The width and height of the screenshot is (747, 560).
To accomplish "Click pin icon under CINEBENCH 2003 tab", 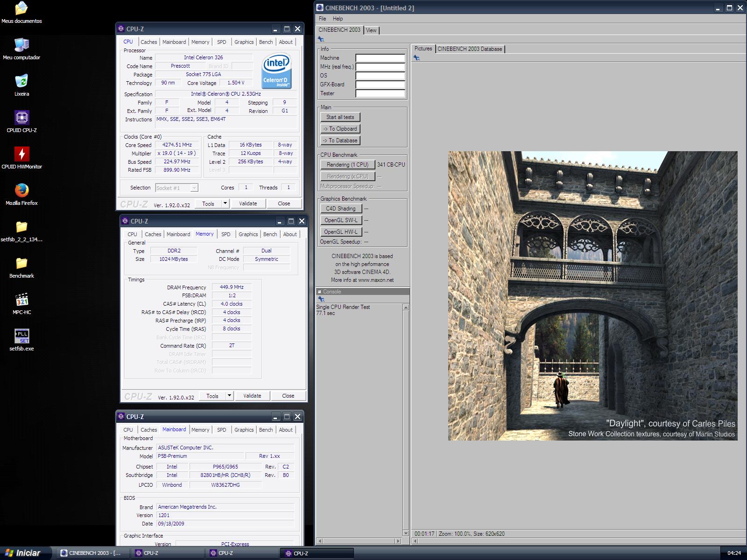I will pyautogui.click(x=321, y=39).
